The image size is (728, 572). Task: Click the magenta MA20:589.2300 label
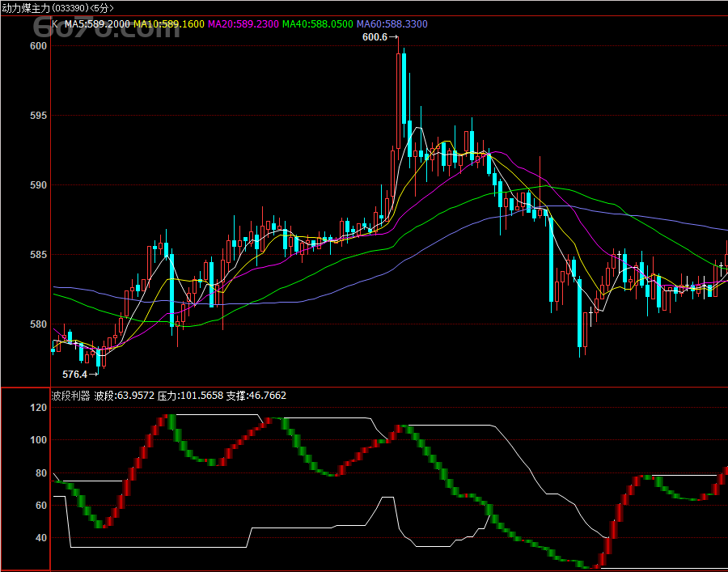coord(243,24)
